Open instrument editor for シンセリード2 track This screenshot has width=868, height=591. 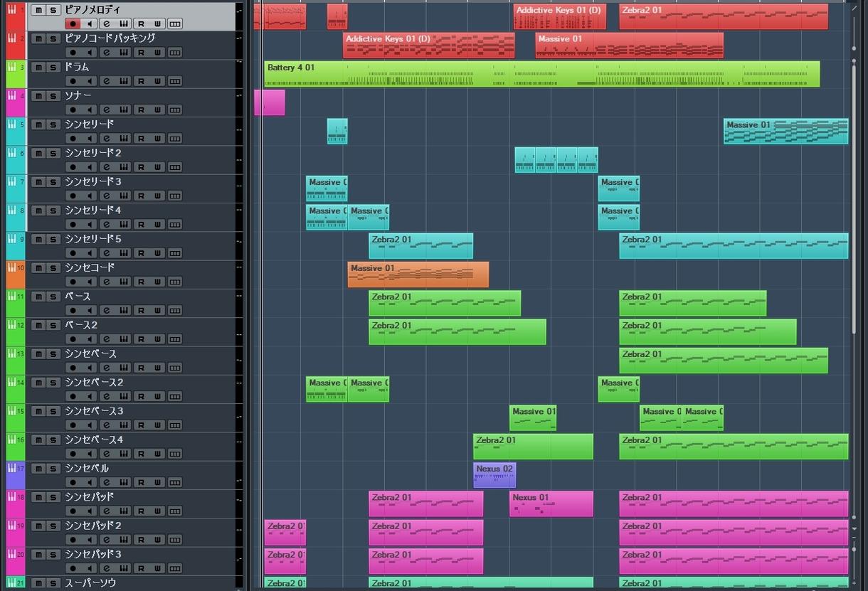click(x=123, y=167)
